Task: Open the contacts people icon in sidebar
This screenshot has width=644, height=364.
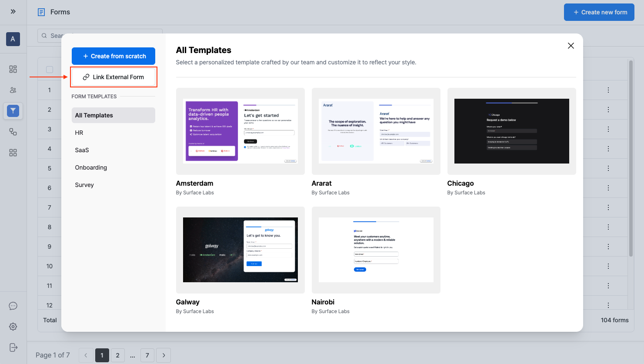Action: point(13,90)
